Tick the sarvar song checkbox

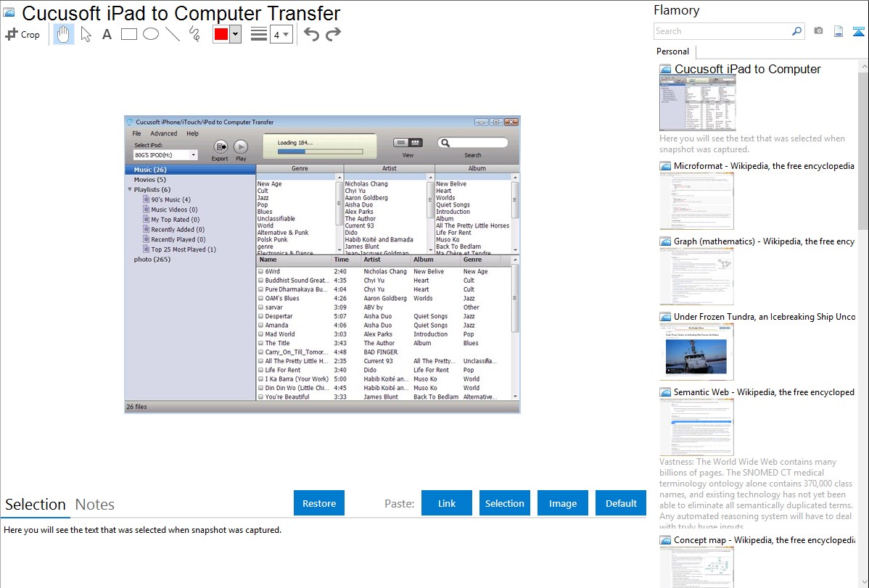(260, 307)
